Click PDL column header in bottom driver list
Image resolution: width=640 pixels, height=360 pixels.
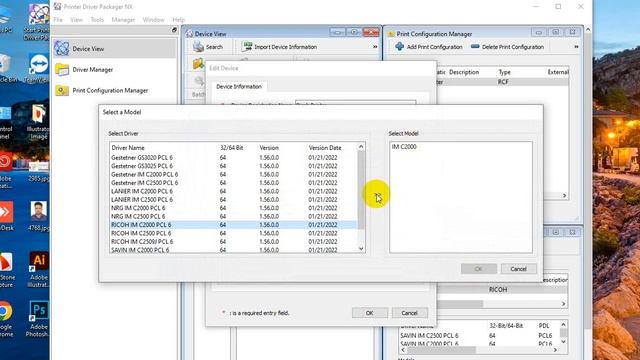coord(544,326)
